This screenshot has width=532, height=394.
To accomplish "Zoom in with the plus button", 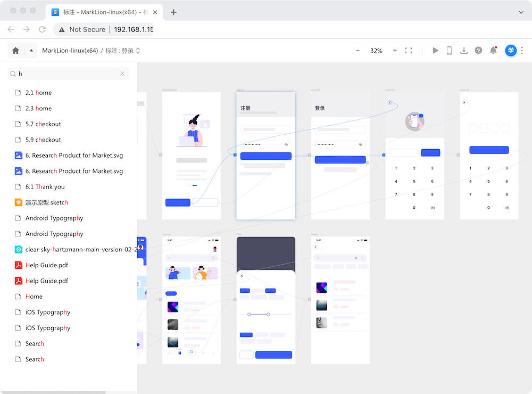I will (x=395, y=51).
